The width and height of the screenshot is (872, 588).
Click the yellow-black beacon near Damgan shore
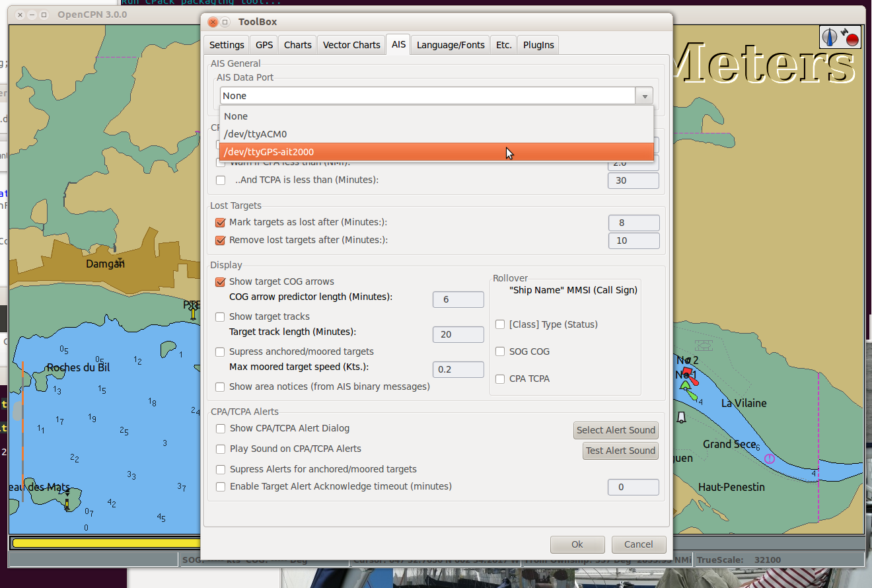tap(193, 312)
